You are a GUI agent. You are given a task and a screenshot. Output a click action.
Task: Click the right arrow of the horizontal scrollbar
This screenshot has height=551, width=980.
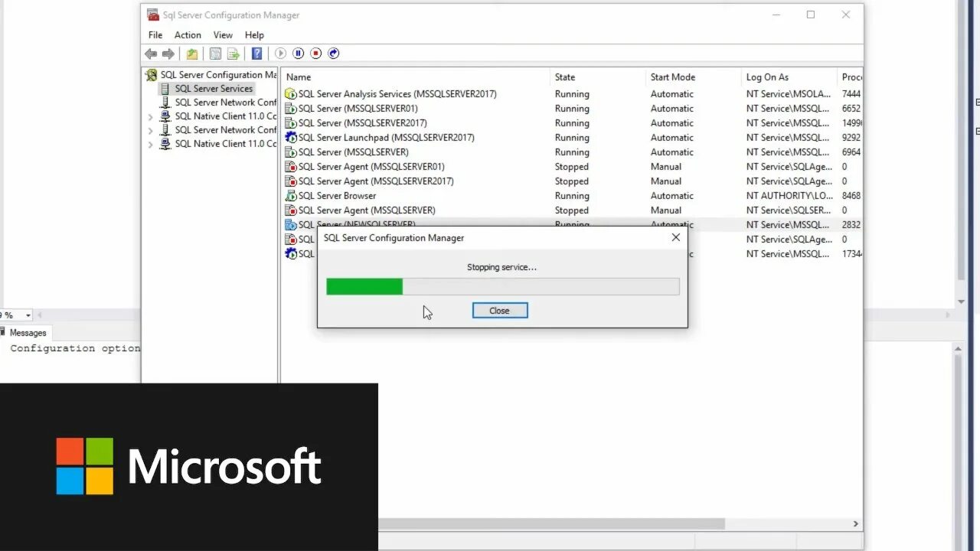(x=856, y=524)
